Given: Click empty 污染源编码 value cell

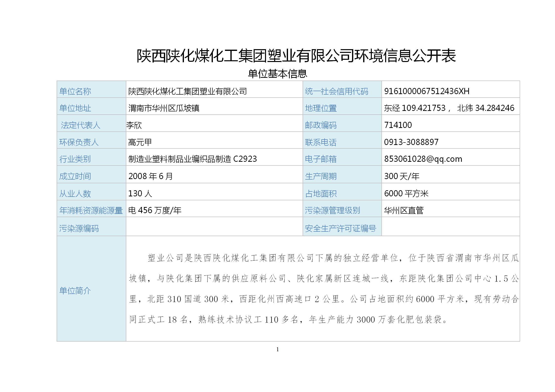Looking at the screenshot, I should (214, 227).
